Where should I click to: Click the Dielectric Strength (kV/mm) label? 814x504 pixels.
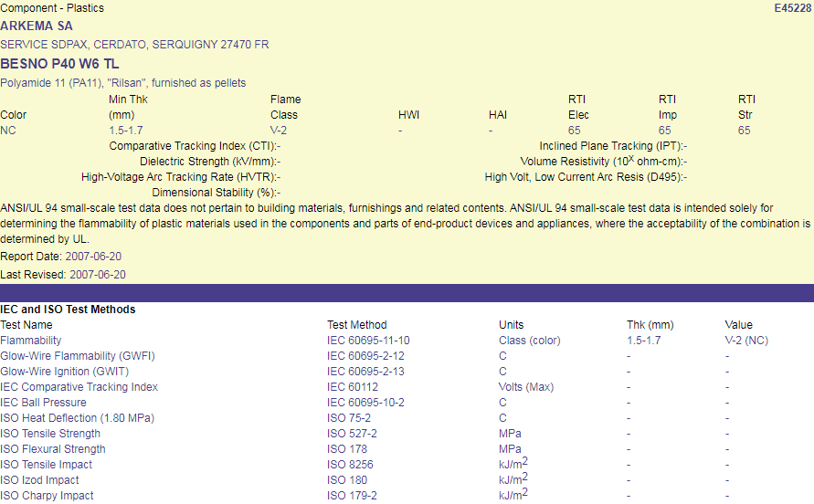pyautogui.click(x=208, y=162)
